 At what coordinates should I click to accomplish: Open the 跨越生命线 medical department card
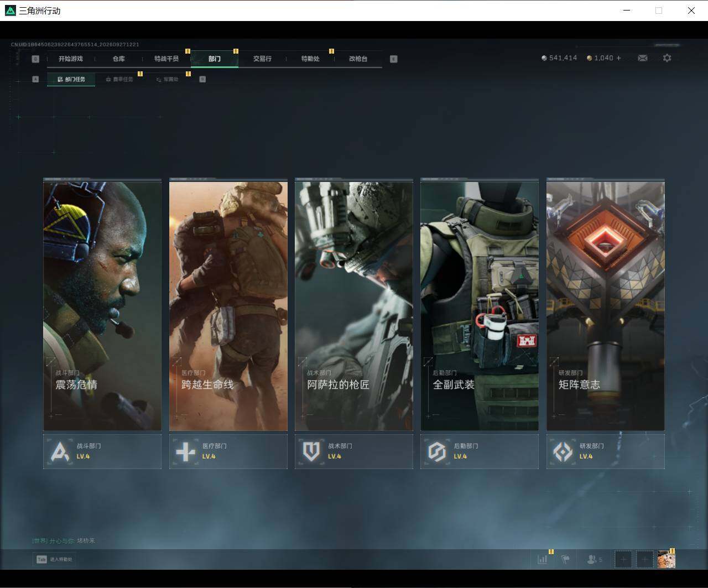click(228, 305)
